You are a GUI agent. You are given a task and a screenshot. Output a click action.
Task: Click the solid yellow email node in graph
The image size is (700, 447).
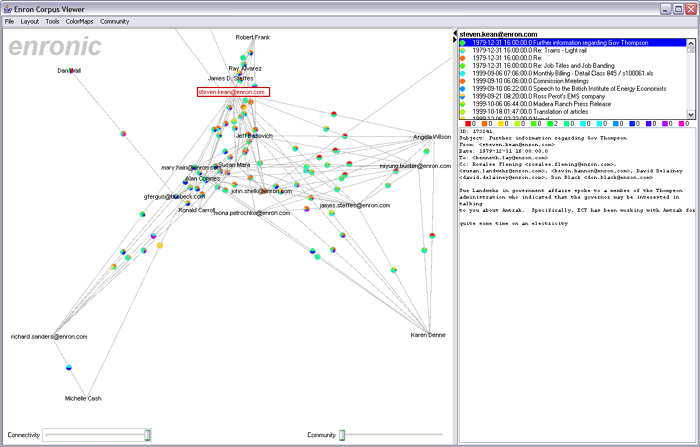click(160, 246)
